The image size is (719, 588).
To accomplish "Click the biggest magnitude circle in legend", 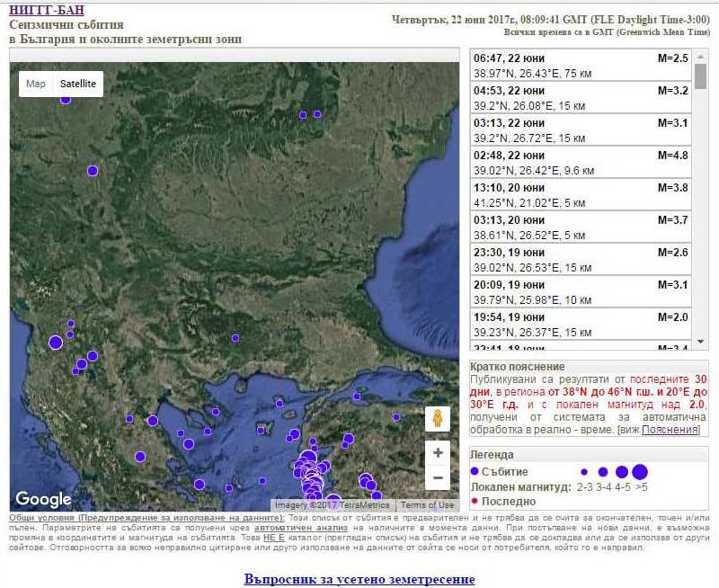I will tap(640, 472).
